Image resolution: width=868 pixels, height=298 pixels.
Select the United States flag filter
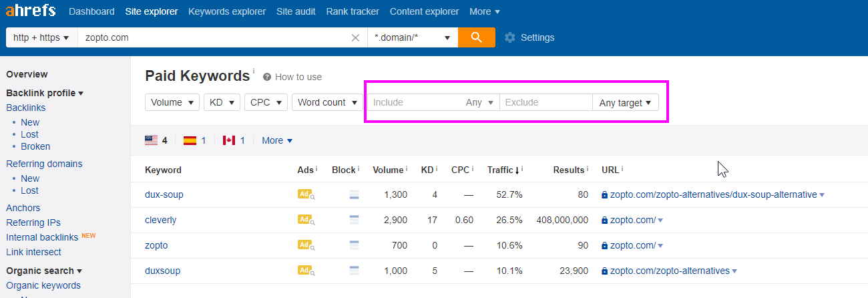(x=151, y=140)
